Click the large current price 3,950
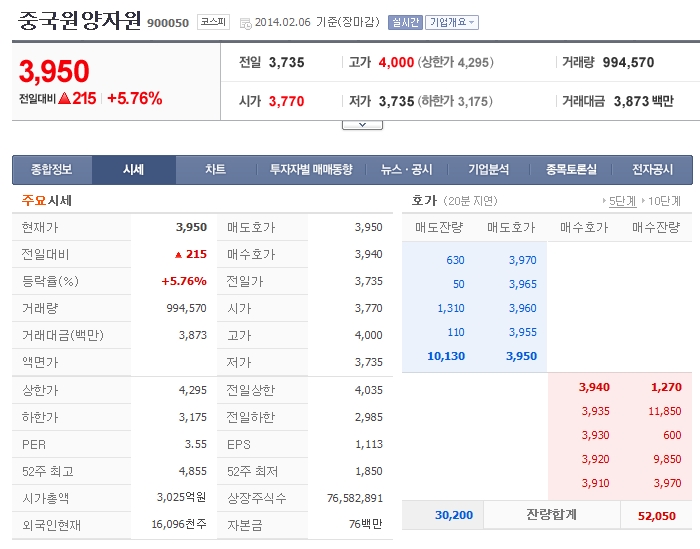The height and width of the screenshot is (549, 700). click(54, 71)
